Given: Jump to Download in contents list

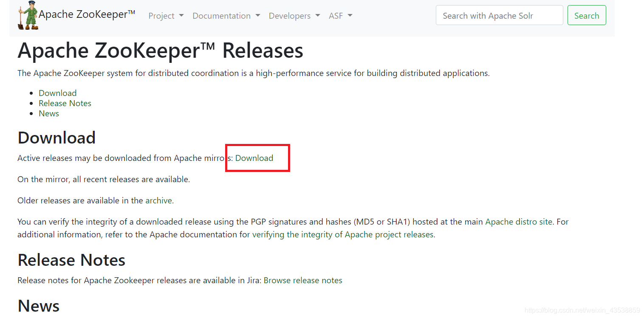Looking at the screenshot, I should click(x=58, y=93).
